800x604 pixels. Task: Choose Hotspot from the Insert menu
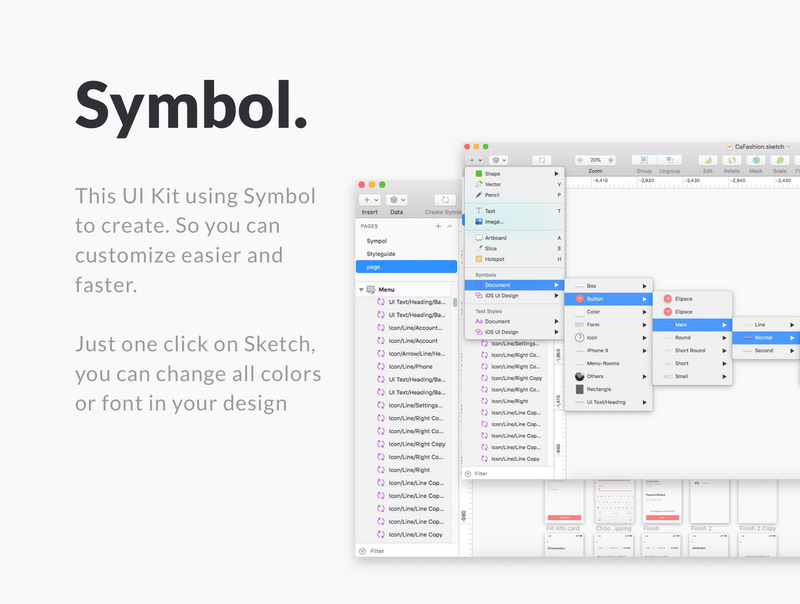click(514, 259)
